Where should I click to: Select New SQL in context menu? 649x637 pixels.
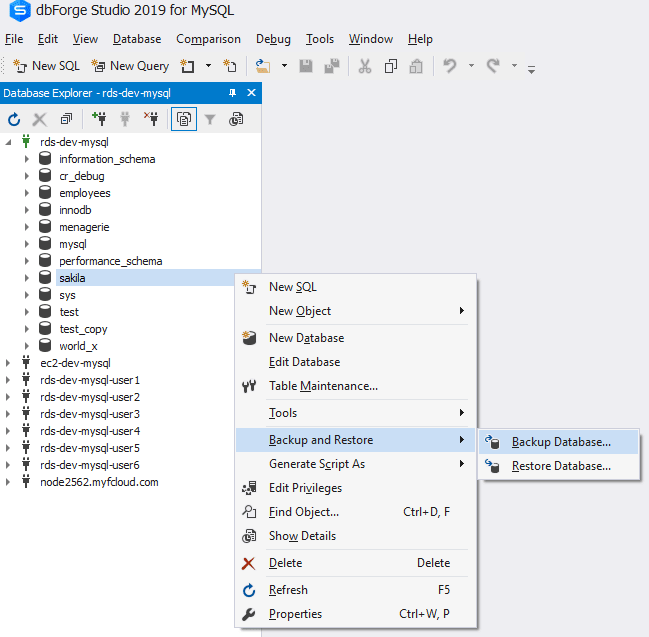pos(355,287)
